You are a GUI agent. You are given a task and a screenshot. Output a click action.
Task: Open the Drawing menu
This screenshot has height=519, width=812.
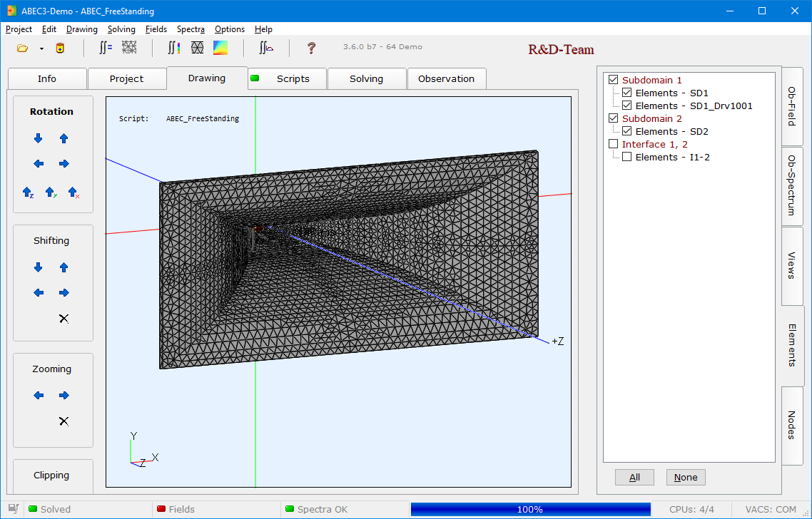pyautogui.click(x=82, y=29)
